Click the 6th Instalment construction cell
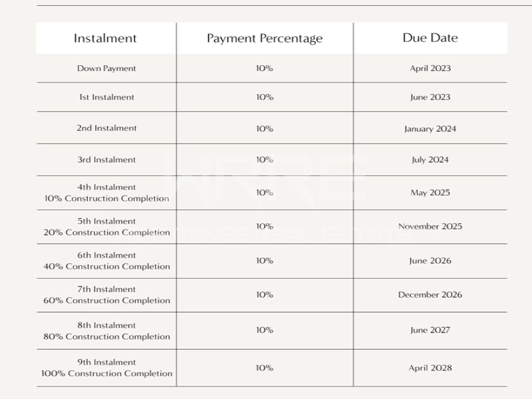Viewport: 532px width, 399px height. coord(106,261)
